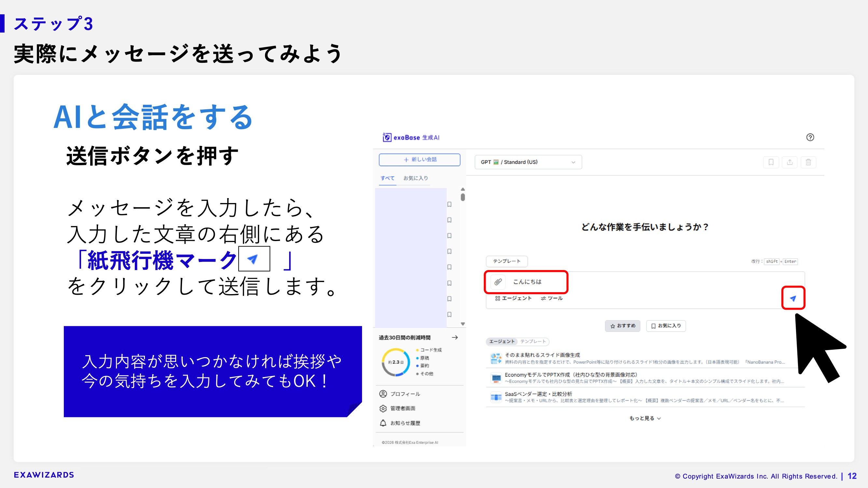Viewport: 868px width, 488px height.
Task: Click the arrow beside 過去30日間の削減時間
Action: click(x=455, y=337)
